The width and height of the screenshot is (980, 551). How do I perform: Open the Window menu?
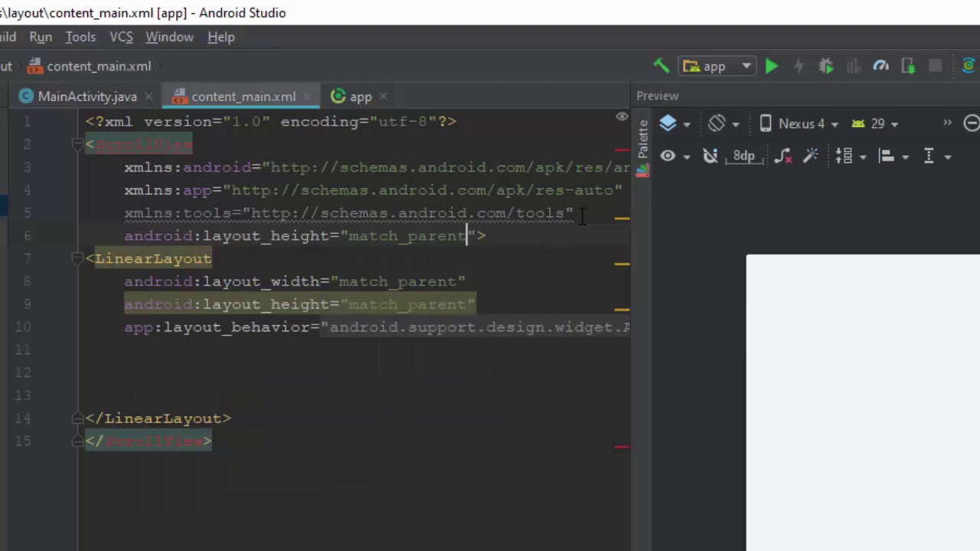coord(169,37)
